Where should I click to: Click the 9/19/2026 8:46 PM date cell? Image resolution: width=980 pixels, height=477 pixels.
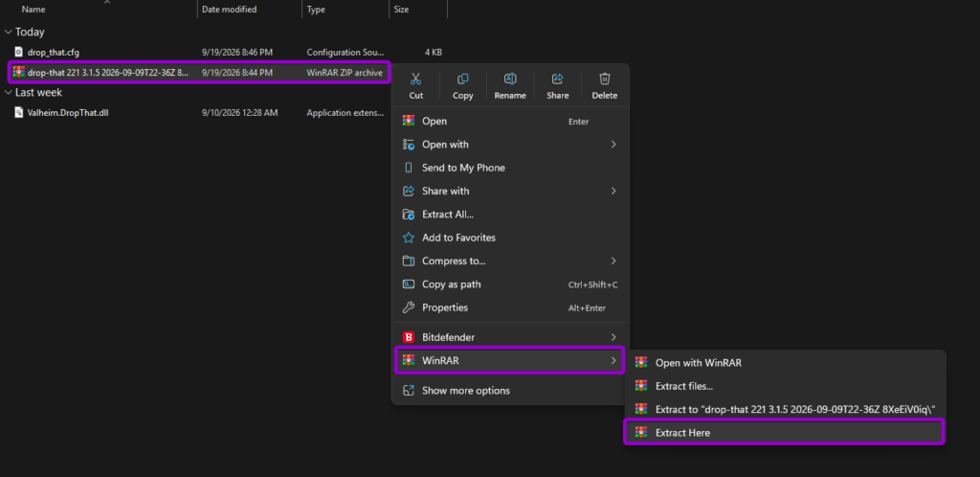tap(237, 53)
